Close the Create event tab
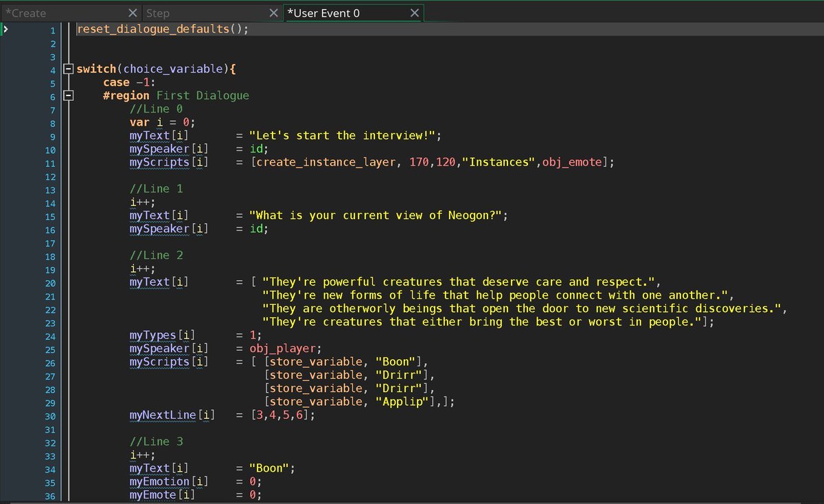This screenshot has width=824, height=504. (x=133, y=13)
